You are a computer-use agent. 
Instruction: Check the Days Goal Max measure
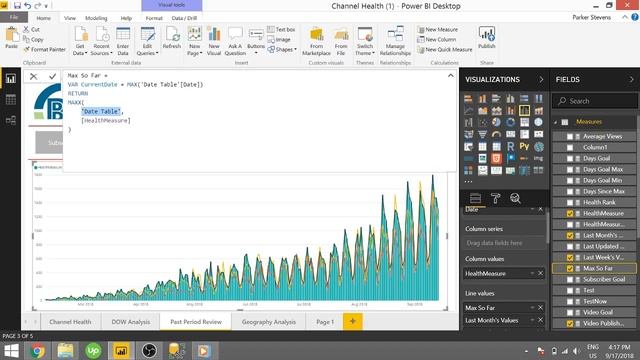(570, 169)
